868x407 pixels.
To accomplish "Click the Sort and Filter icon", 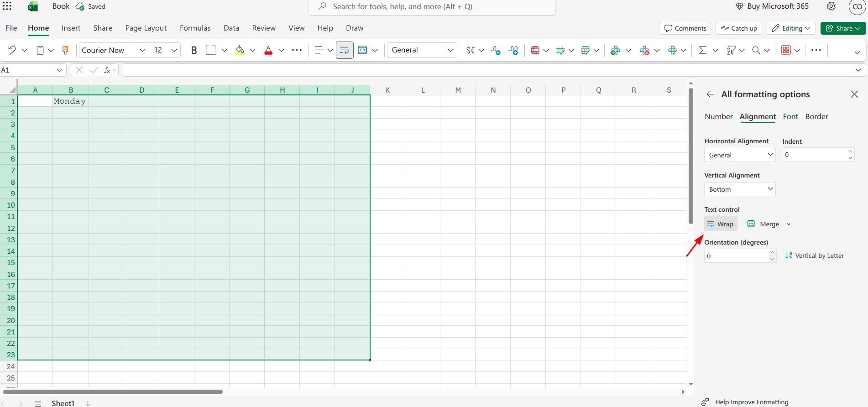I will click(x=731, y=50).
